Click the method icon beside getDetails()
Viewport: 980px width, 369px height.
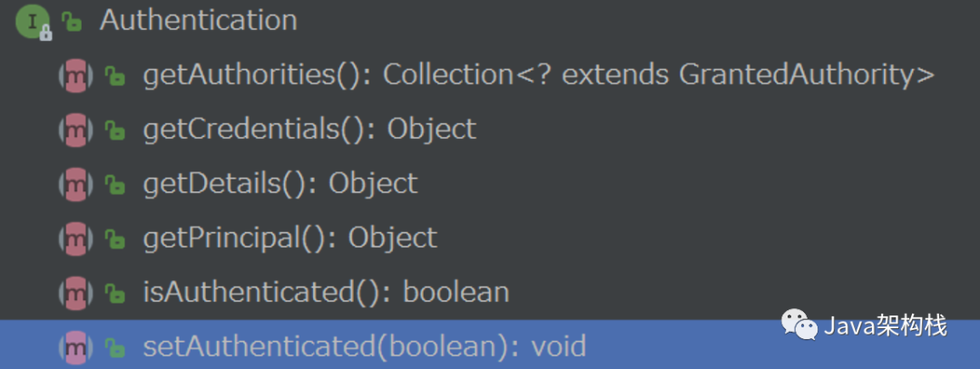coord(75,184)
